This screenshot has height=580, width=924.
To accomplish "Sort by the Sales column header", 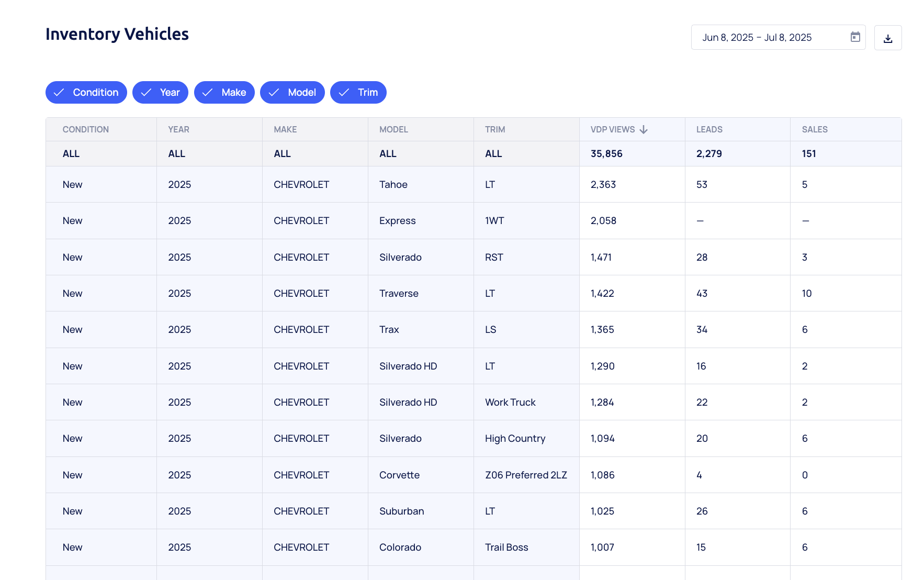I will click(814, 129).
